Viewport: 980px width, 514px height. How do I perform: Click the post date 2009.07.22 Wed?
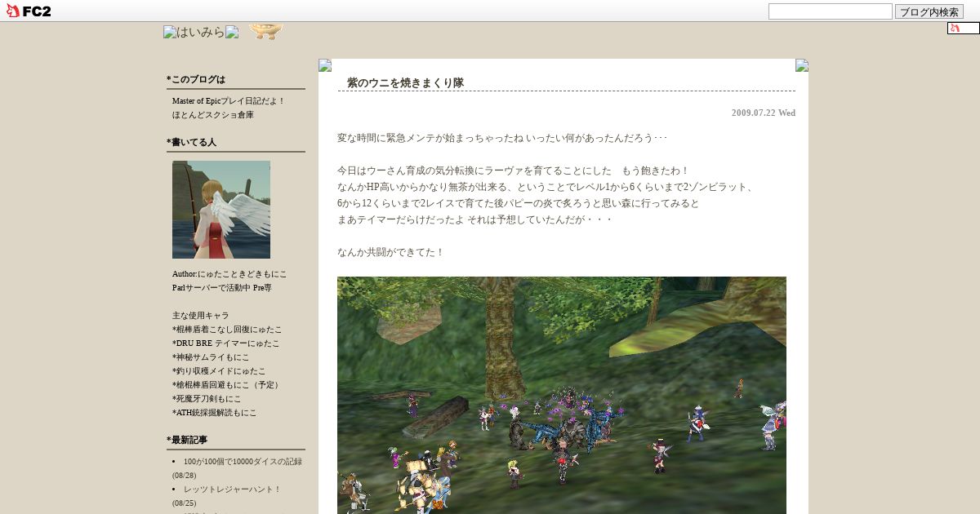pos(764,113)
